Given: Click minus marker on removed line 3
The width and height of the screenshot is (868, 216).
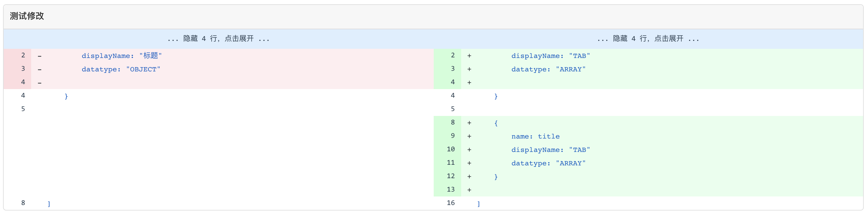Looking at the screenshot, I should click(40, 69).
